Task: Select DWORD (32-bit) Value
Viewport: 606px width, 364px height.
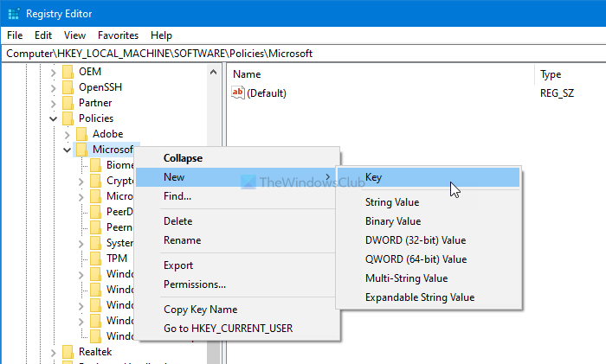Action: tap(429, 240)
